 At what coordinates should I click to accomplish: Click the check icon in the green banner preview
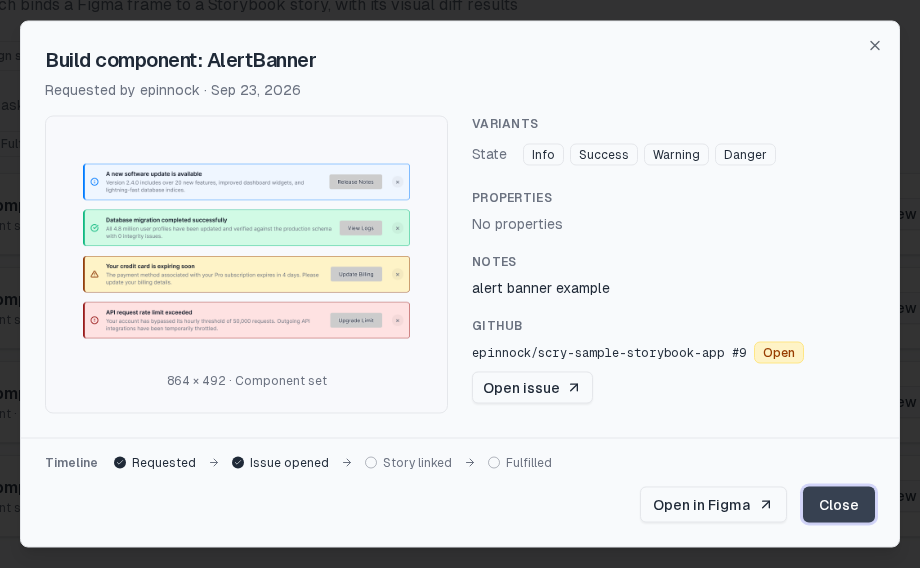click(94, 228)
